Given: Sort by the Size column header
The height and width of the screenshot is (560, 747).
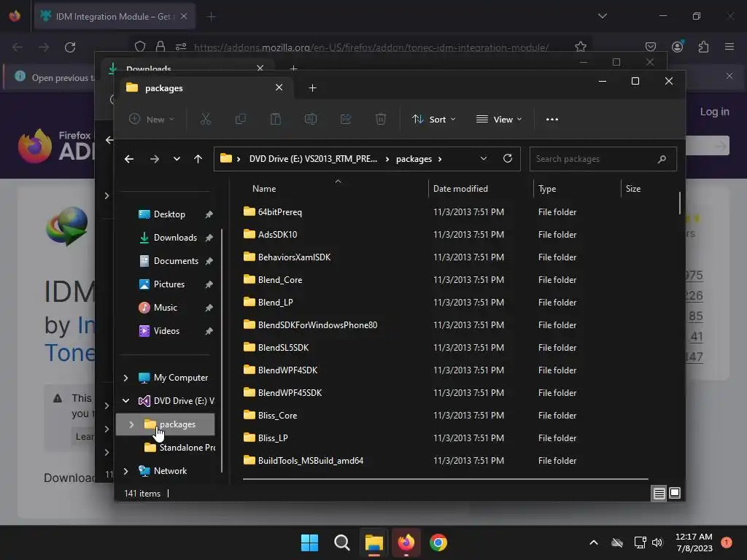Looking at the screenshot, I should click(632, 189).
